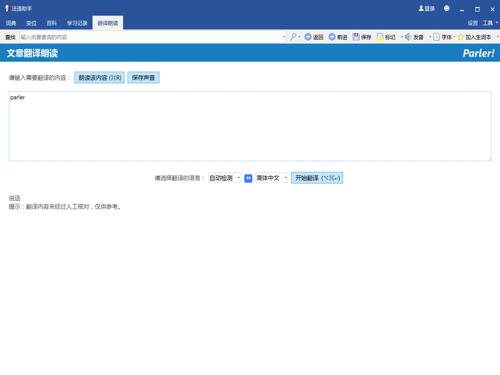Click the 保存声音 save audio button
Image resolution: width=500 pixels, height=375 pixels.
[x=143, y=78]
